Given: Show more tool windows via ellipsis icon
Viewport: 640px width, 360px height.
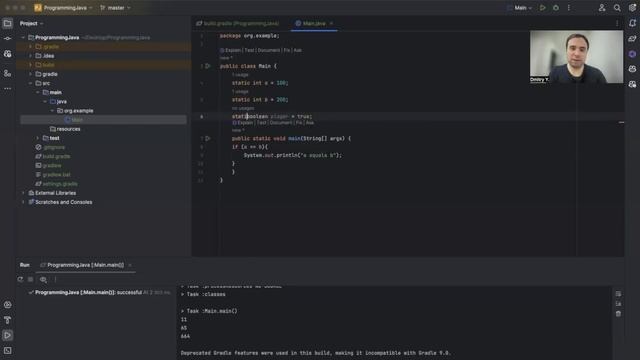Looking at the screenshot, I should click(x=7, y=89).
